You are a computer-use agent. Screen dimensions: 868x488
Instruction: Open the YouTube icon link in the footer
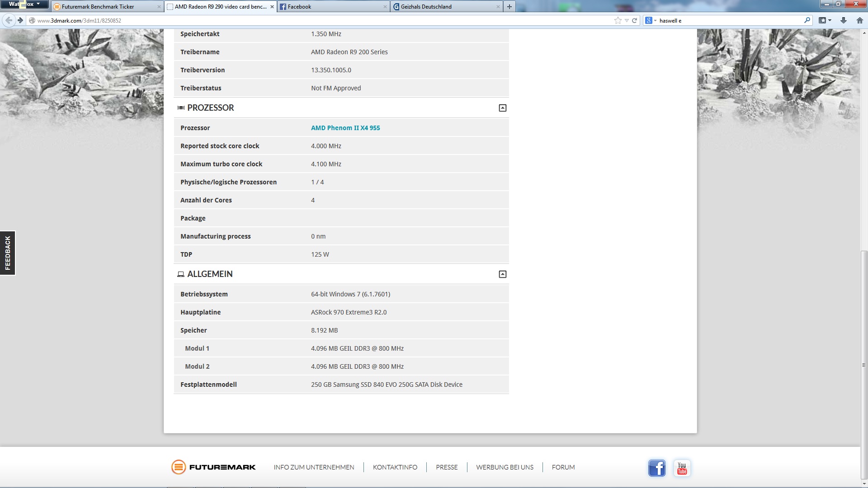coord(682,468)
